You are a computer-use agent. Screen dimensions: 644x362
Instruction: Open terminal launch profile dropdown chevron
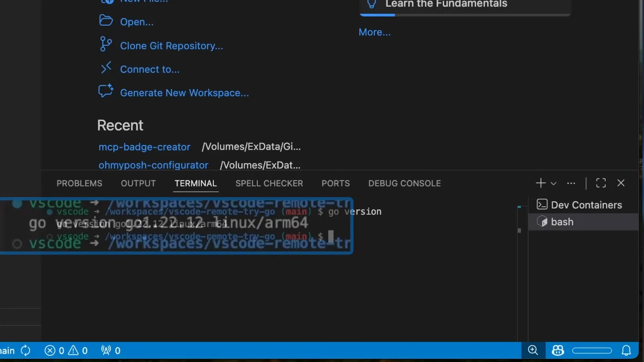pos(553,183)
